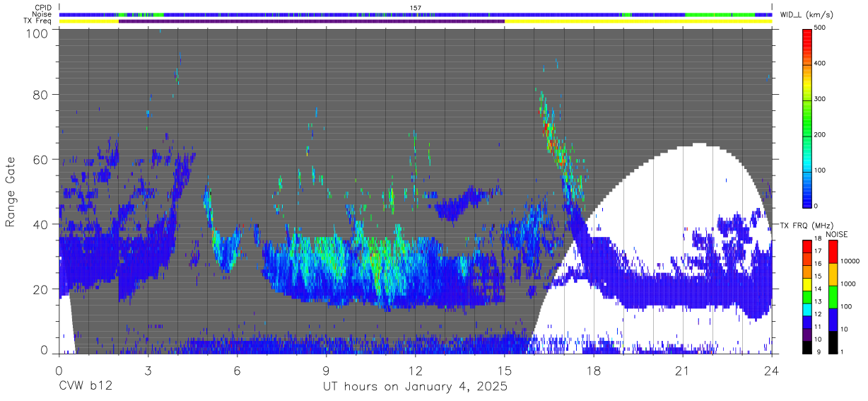Click the 15 hour x-axis tick label
Viewport: 868px width, 401px height.
(x=505, y=369)
